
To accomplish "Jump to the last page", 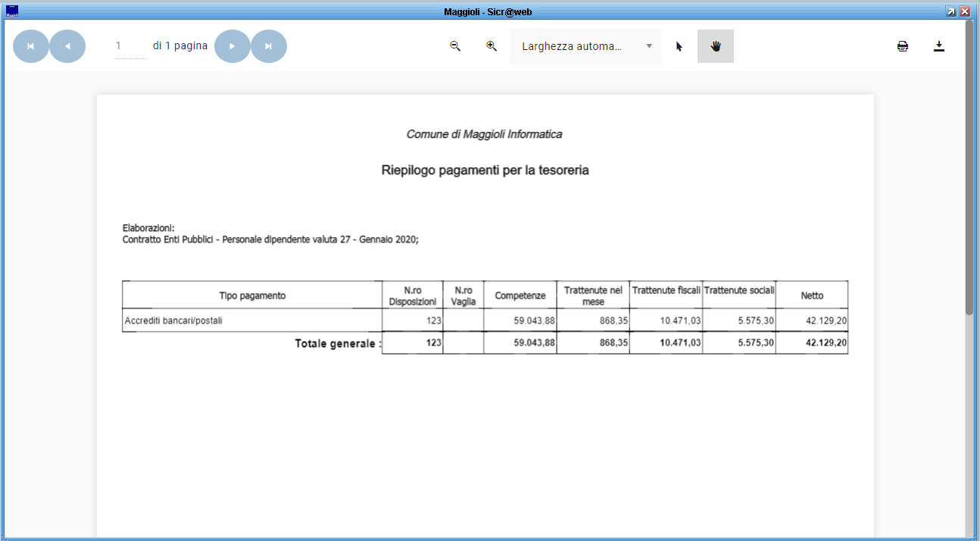I will click(269, 46).
